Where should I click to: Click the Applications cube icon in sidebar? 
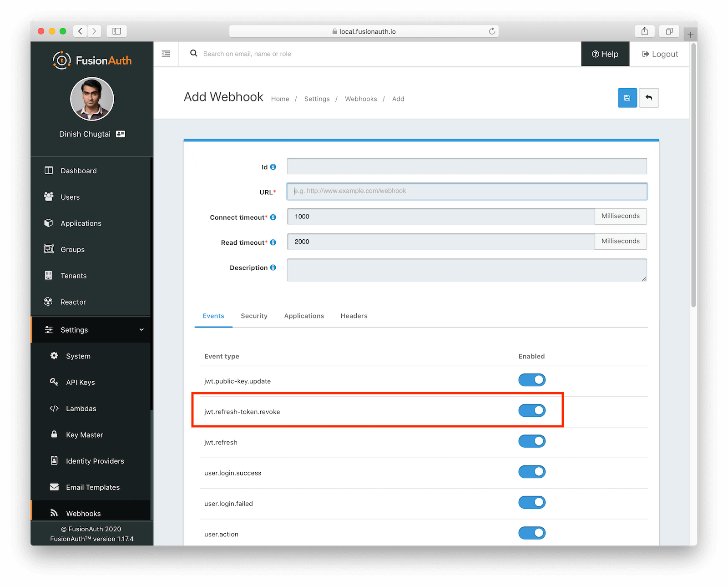pos(49,223)
